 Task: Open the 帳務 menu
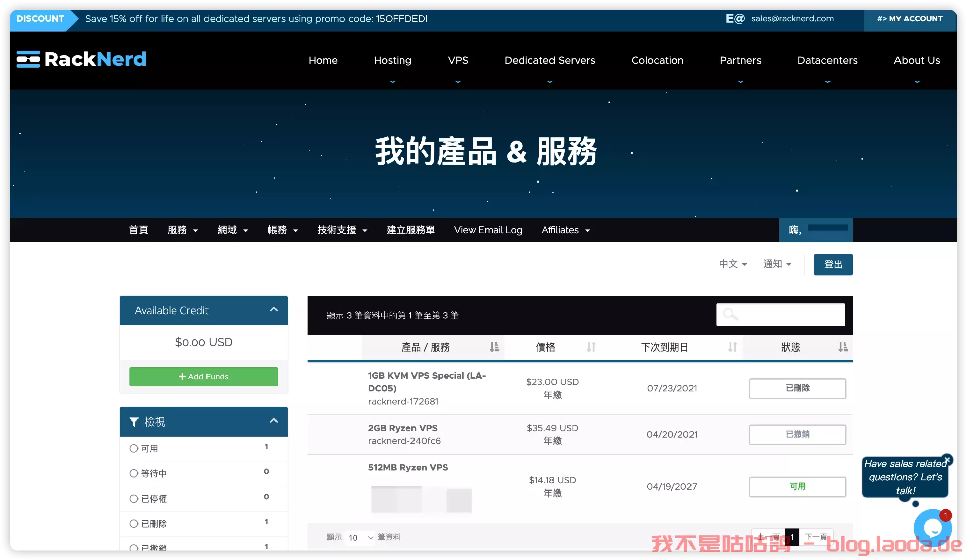point(283,230)
